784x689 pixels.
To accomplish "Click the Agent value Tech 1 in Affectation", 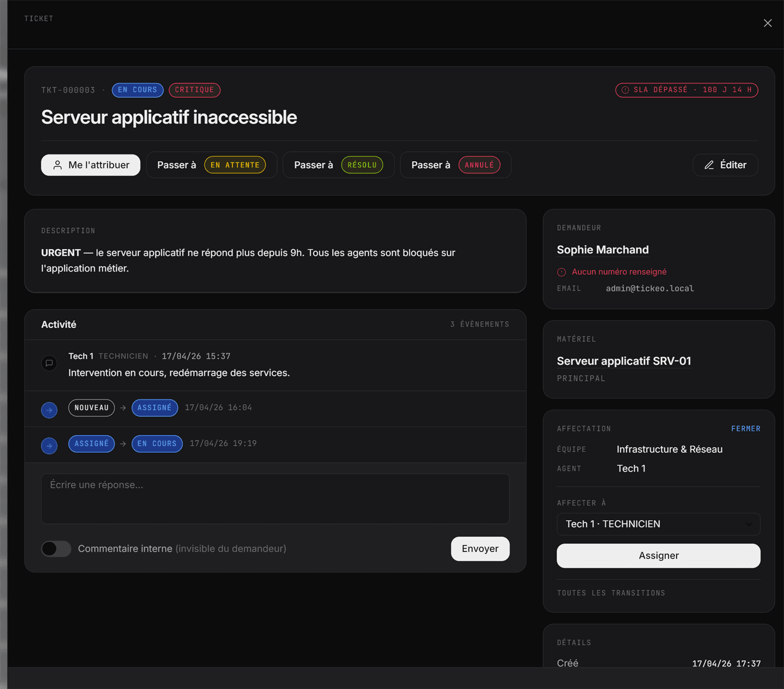I will click(631, 468).
